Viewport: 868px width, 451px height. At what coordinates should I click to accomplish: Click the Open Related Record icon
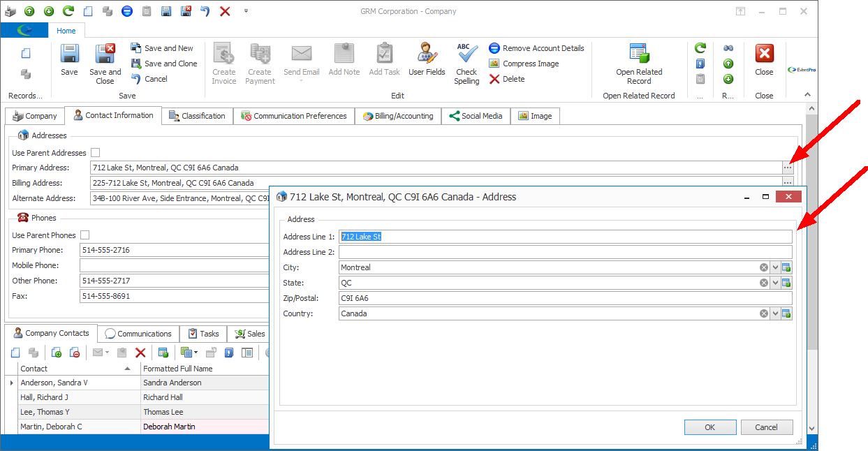639,54
